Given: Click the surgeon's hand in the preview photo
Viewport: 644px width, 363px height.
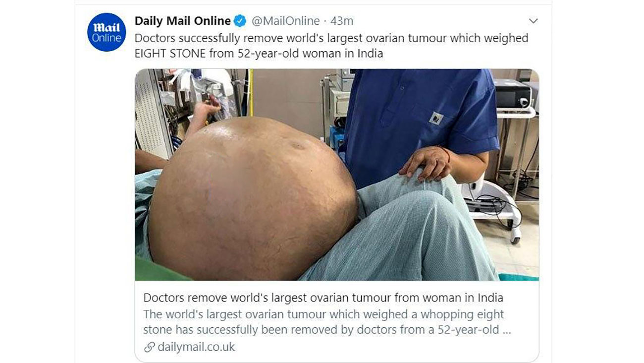Looking at the screenshot, I should 425,163.
